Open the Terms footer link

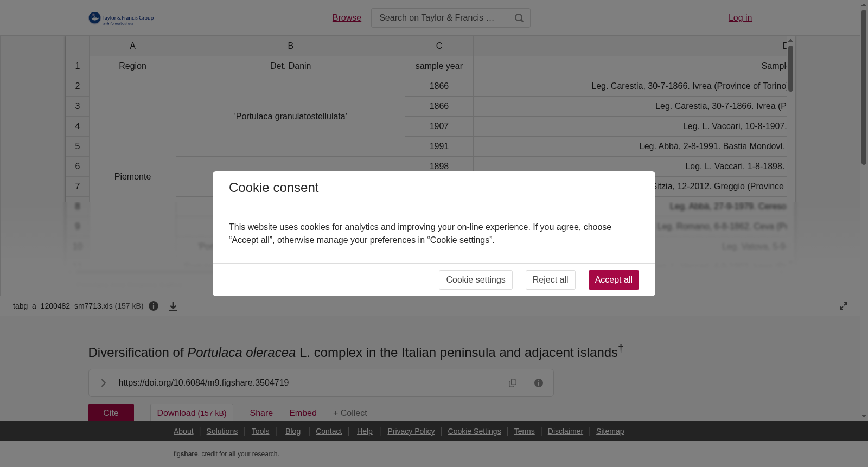tap(524, 431)
